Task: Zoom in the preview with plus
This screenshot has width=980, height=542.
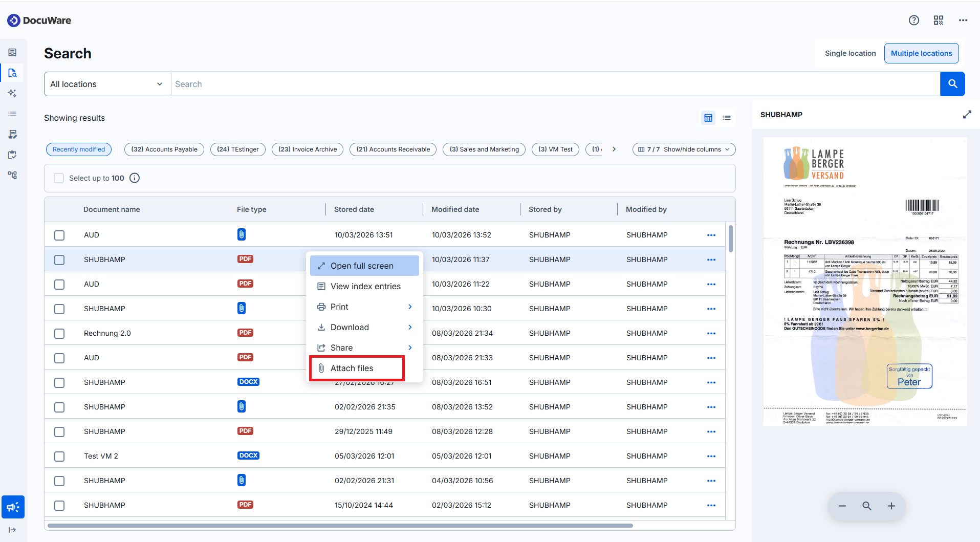Action: [891, 506]
